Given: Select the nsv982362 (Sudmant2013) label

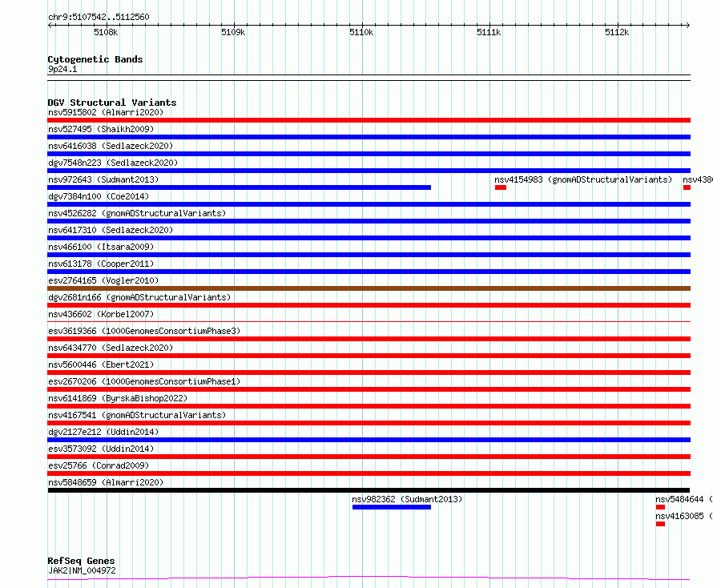Looking at the screenshot, I should tap(407, 499).
